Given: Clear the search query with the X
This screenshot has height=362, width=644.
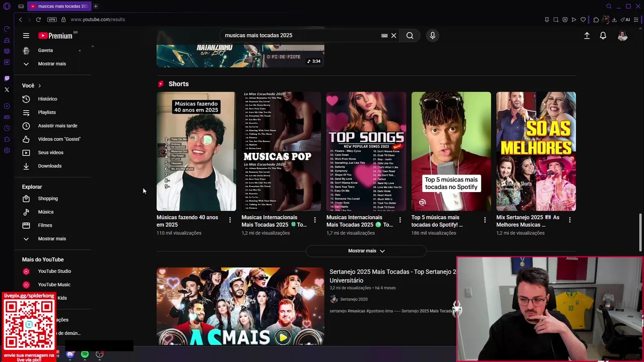Looking at the screenshot, I should click(x=394, y=36).
